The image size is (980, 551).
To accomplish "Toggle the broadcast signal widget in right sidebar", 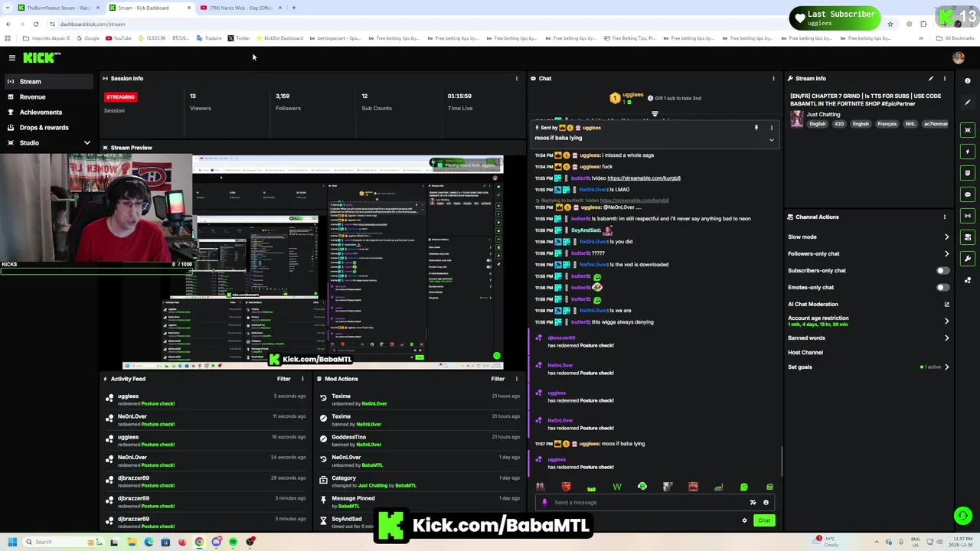I will 968,216.
